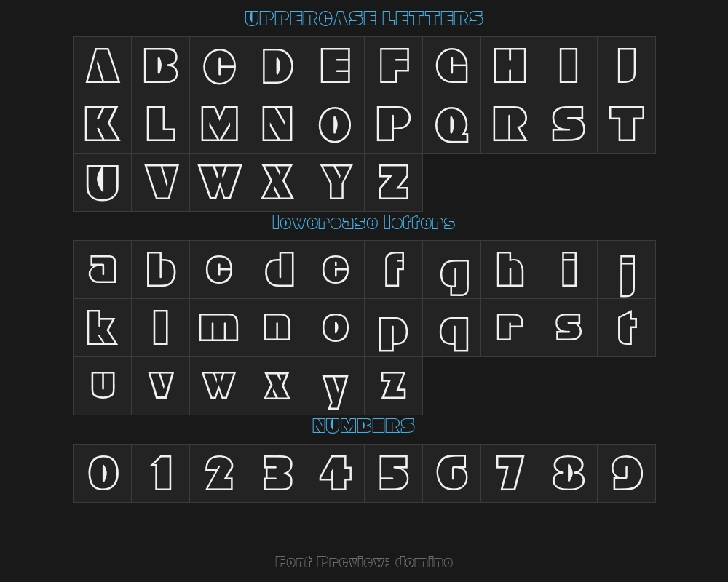Click the uppercase A glyph cell
728x582 pixels.
pyautogui.click(x=102, y=65)
